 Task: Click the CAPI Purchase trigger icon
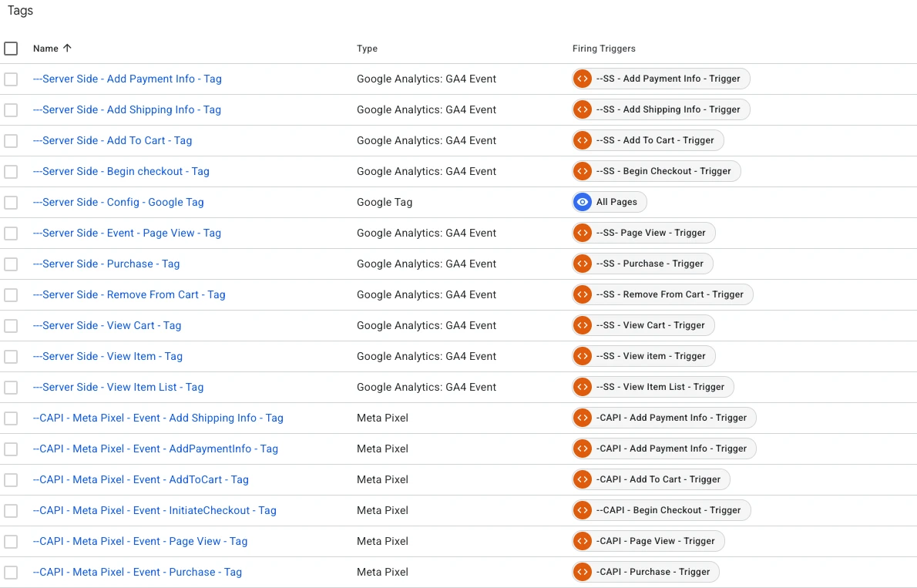coord(583,572)
